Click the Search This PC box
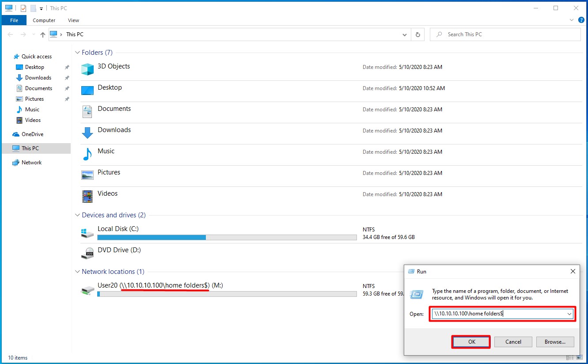The width and height of the screenshot is (588, 364). pyautogui.click(x=505, y=34)
